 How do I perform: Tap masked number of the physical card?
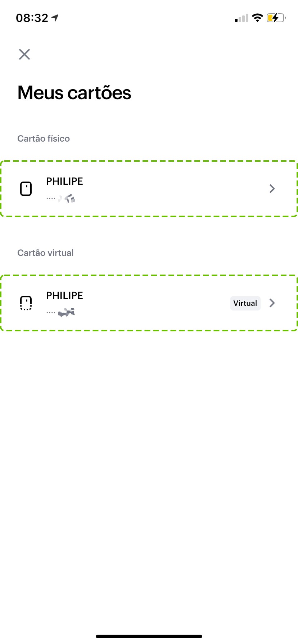click(61, 198)
